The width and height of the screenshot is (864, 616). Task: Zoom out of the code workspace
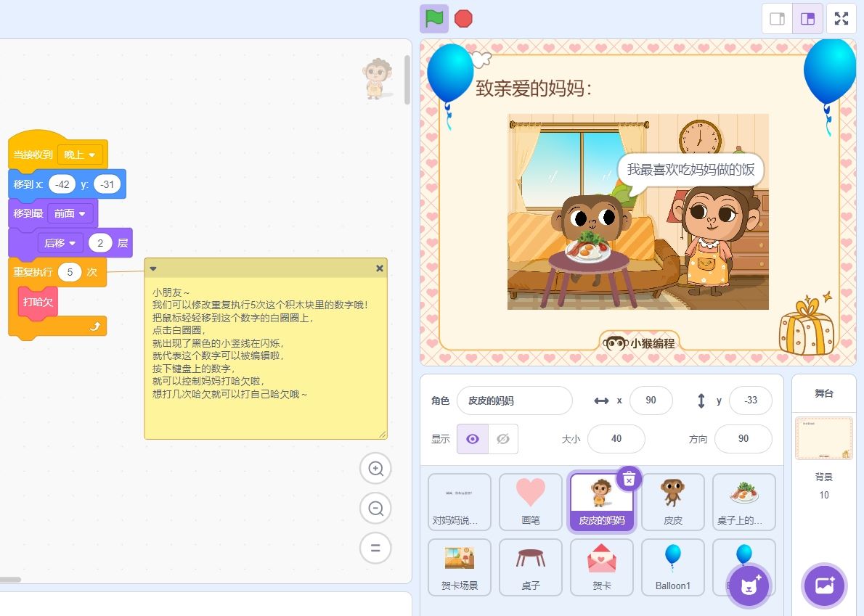coord(375,509)
